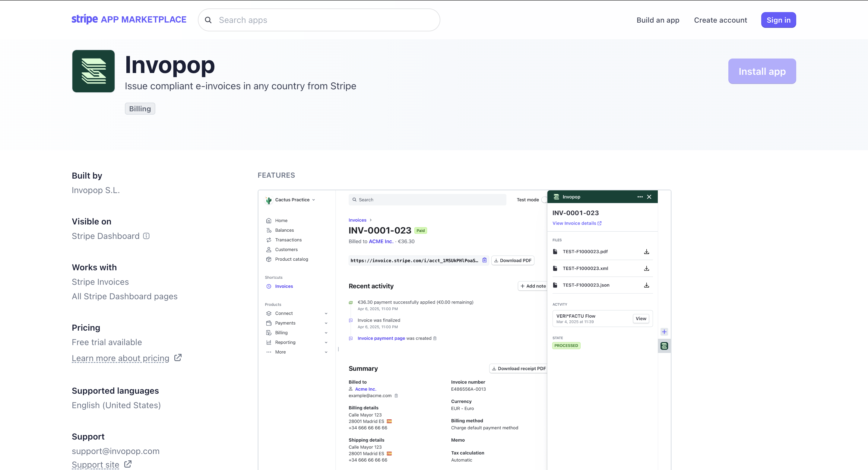Viewport: 868px width, 470px height.
Task: Copy example@acme.com with clipboard icon
Action: (x=396, y=395)
